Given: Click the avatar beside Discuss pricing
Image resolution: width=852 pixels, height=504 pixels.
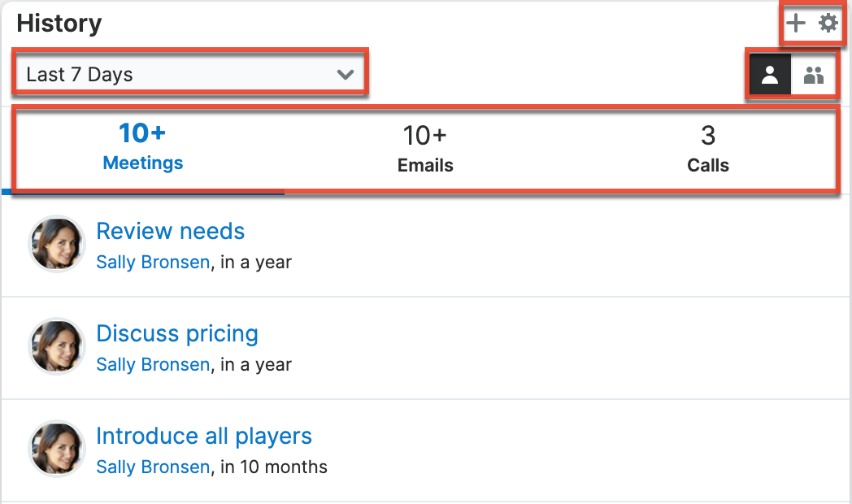Looking at the screenshot, I should pyautogui.click(x=56, y=346).
